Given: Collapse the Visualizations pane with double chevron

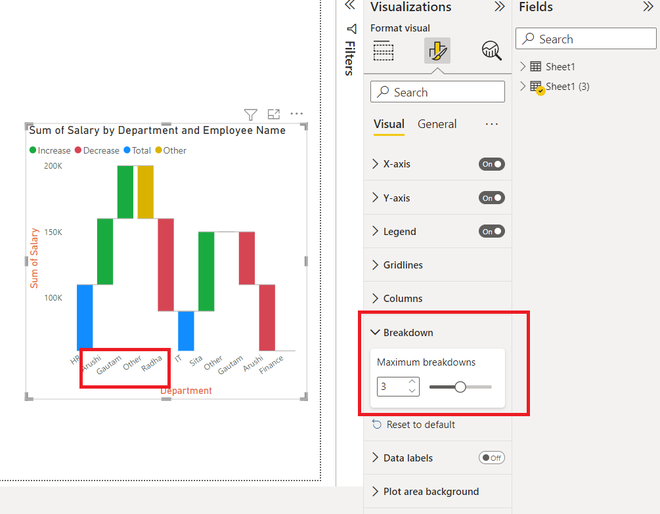Looking at the screenshot, I should pyautogui.click(x=500, y=7).
